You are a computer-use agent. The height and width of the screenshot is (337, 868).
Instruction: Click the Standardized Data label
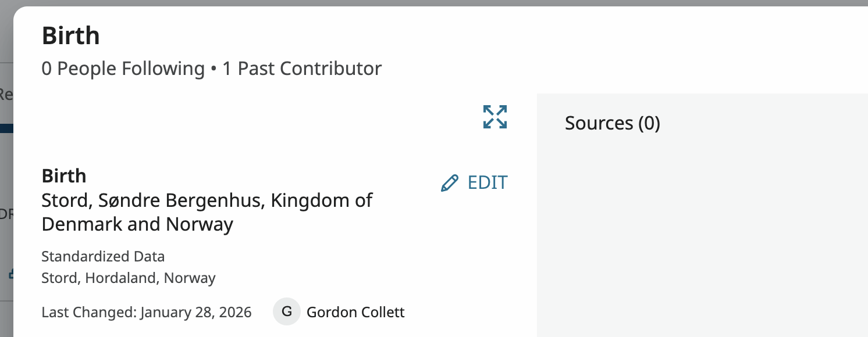pyautogui.click(x=103, y=256)
